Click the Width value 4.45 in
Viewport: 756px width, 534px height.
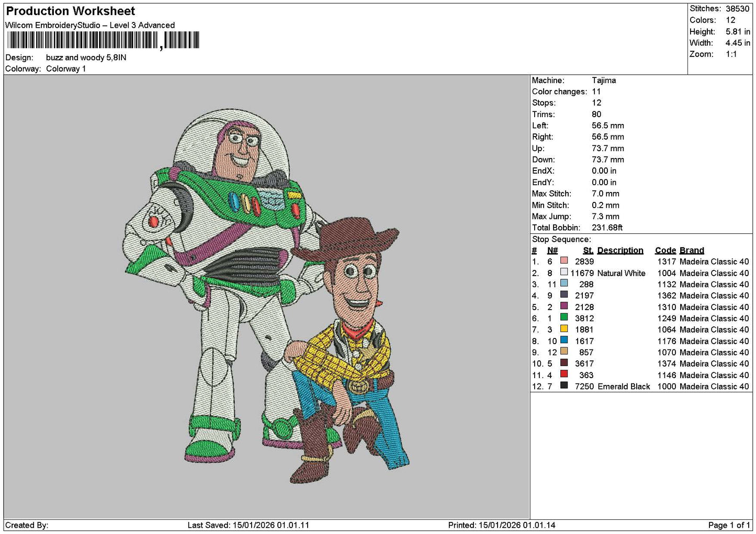pos(738,43)
